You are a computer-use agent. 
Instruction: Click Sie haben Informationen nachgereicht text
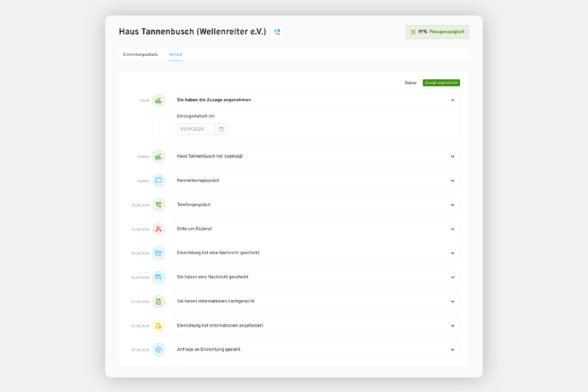point(216,301)
